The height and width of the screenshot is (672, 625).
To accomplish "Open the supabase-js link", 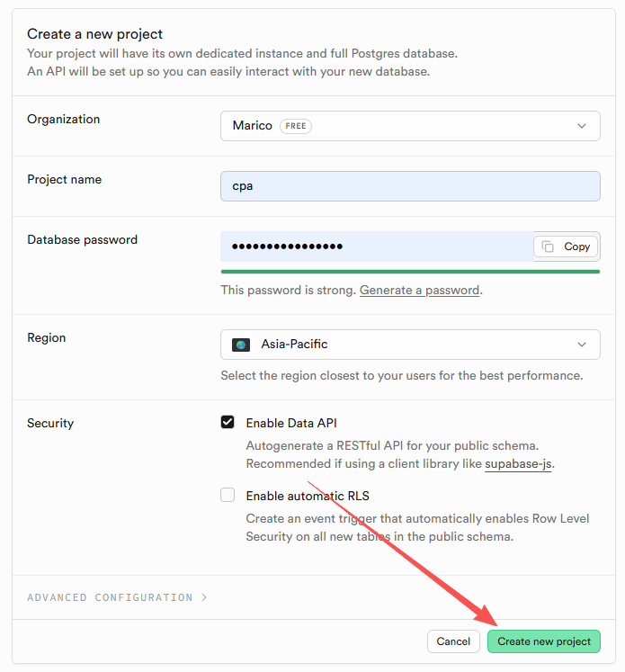I will (518, 463).
